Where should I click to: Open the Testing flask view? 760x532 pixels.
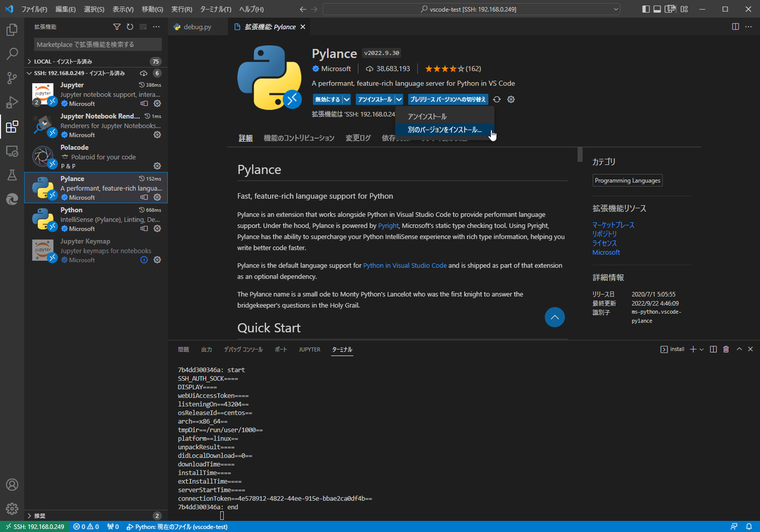12,175
